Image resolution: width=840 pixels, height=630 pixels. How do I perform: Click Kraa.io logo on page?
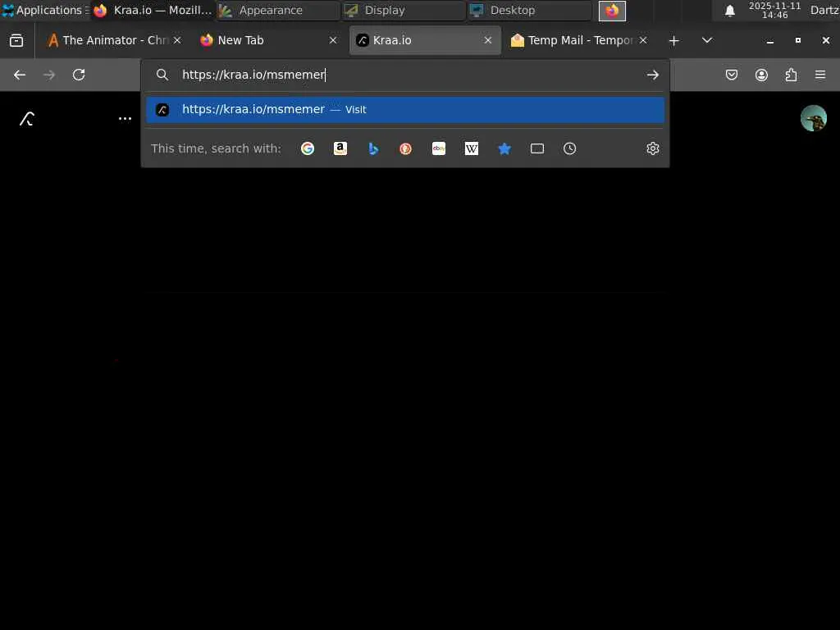[x=27, y=118]
